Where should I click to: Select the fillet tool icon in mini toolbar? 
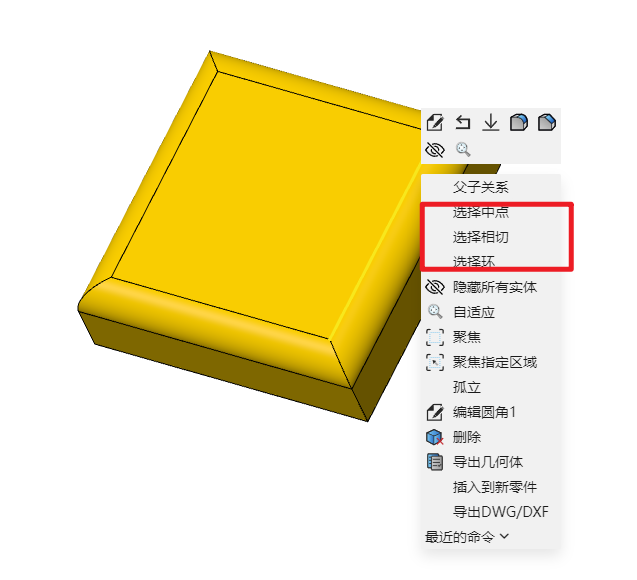coord(519,122)
